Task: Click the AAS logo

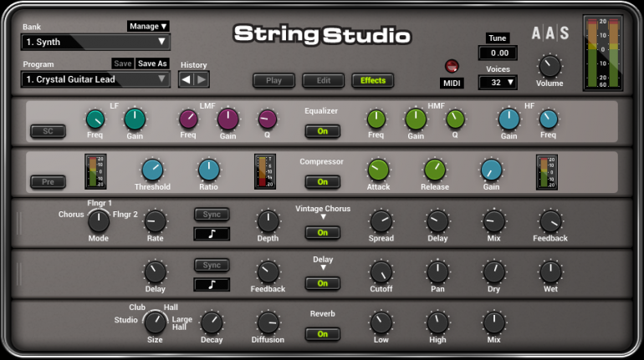Action: (x=550, y=33)
